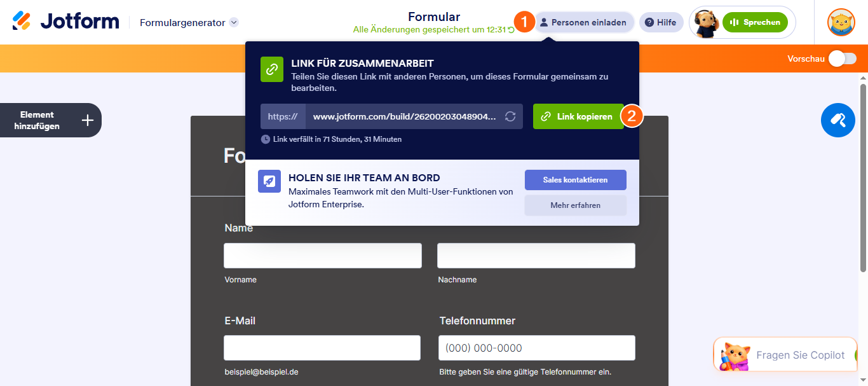Screen dimensions: 868x386
Task: Open Fragen Sie Copilot chat
Action: pyautogui.click(x=785, y=355)
